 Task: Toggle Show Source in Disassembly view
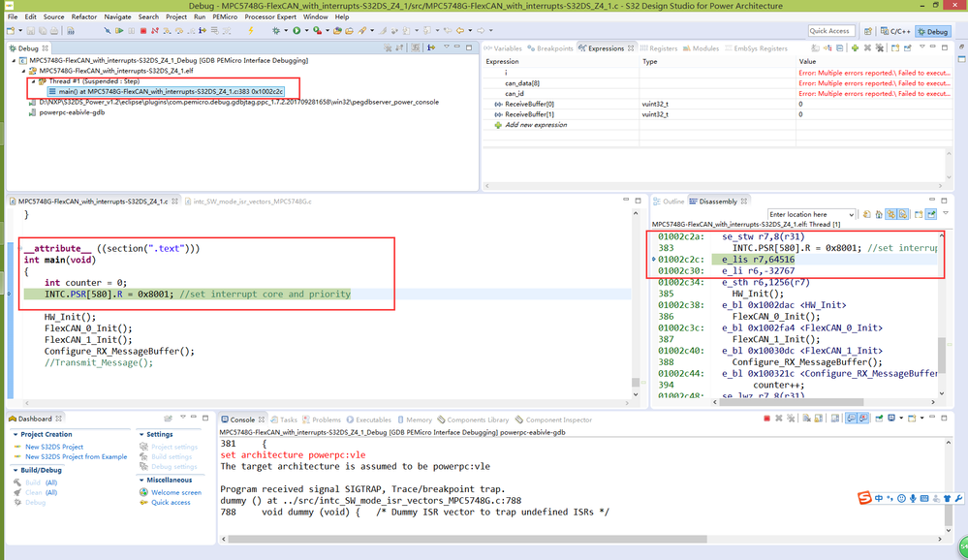point(902,214)
